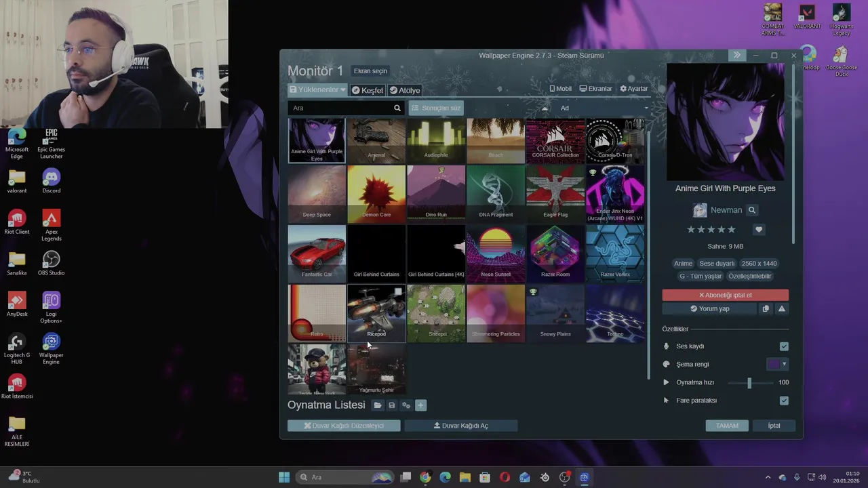Open Logitech G HUB desktop icon
The height and width of the screenshot is (488, 868).
(17, 348)
